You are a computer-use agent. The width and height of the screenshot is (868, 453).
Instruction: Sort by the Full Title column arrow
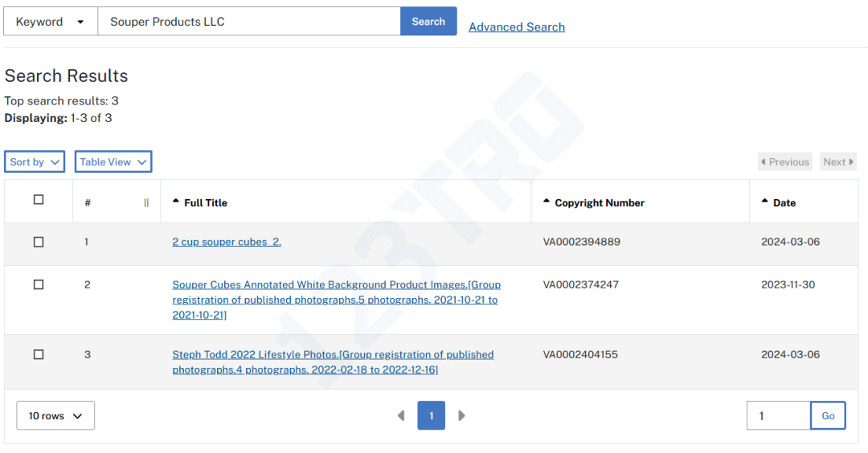point(175,202)
